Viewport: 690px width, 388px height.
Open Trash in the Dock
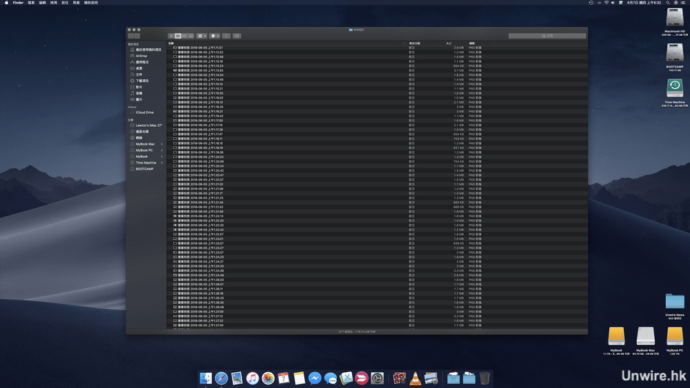484,378
